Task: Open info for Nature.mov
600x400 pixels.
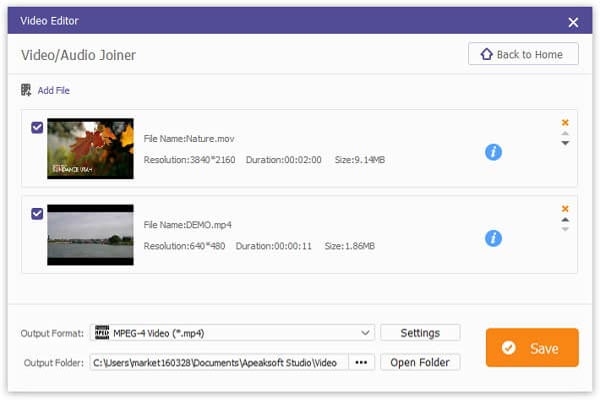Action: click(493, 152)
